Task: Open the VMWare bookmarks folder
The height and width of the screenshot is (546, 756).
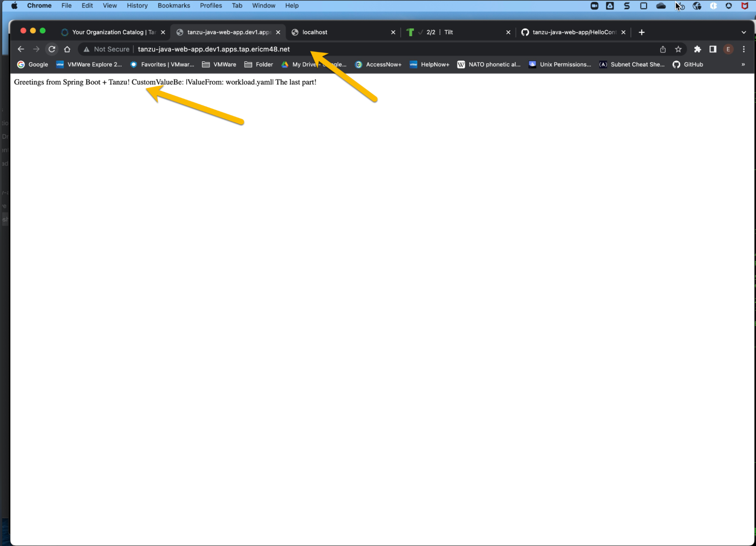Action: 219,64
